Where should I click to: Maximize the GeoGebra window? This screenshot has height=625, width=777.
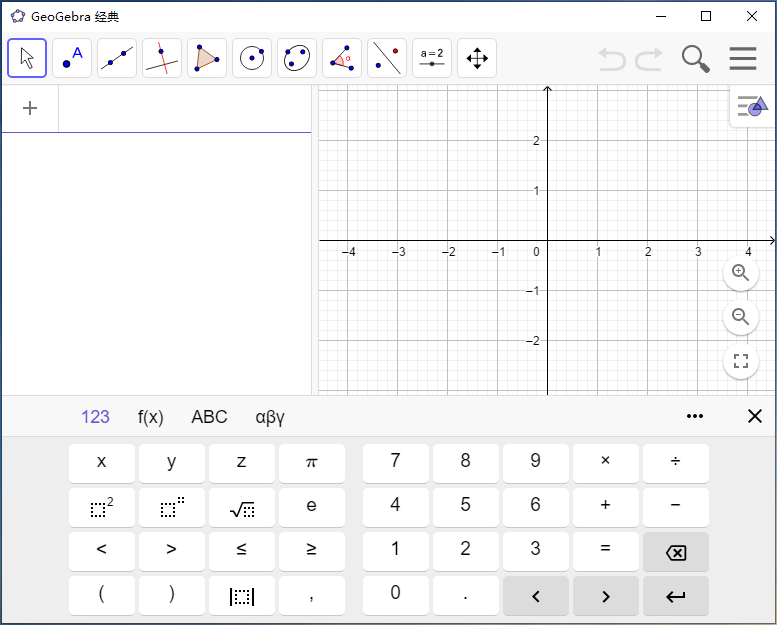point(706,16)
